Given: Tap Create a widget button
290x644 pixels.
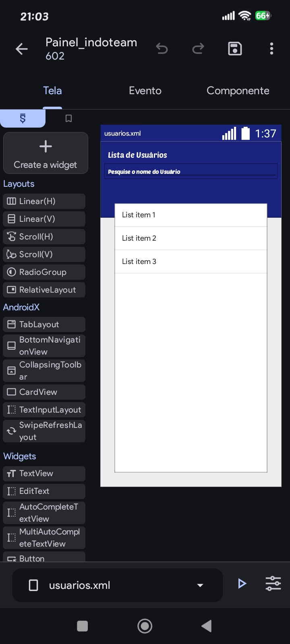Looking at the screenshot, I should (x=46, y=153).
